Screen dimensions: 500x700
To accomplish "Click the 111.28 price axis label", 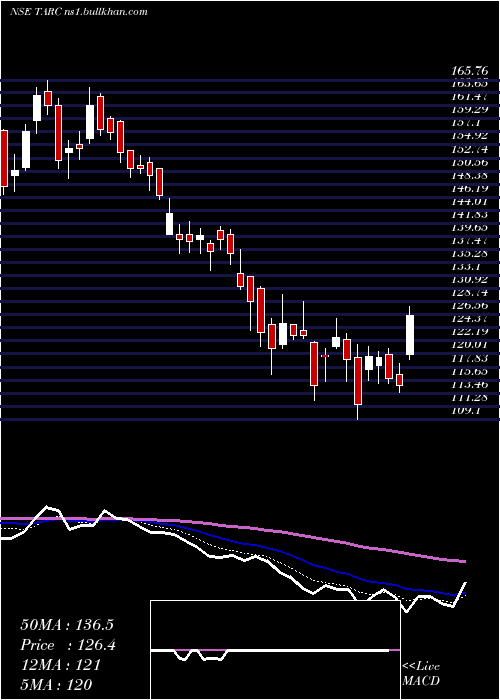I will (x=470, y=397).
